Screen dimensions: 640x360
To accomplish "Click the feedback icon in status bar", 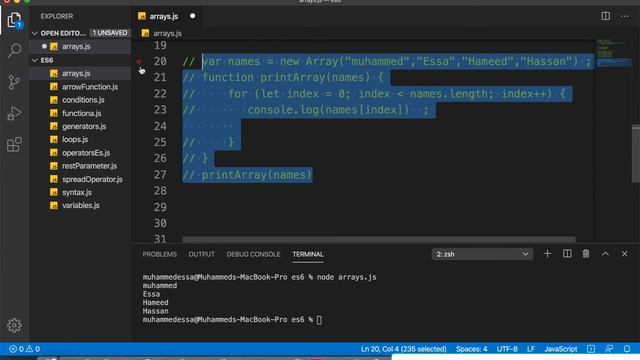I will pos(609,349).
